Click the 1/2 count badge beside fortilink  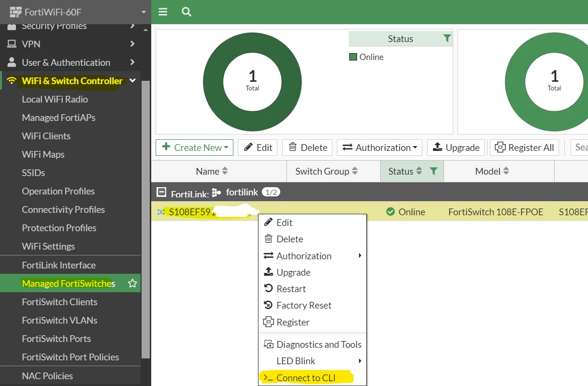(271, 193)
